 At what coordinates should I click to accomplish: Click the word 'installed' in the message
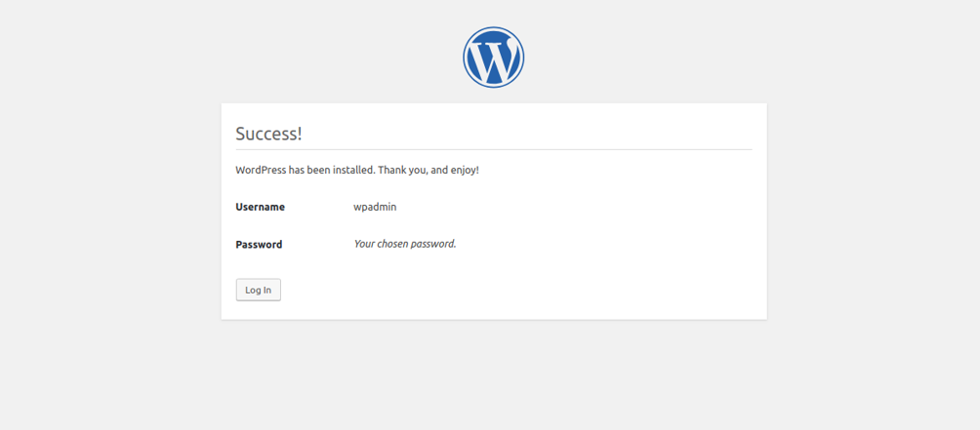coord(352,170)
